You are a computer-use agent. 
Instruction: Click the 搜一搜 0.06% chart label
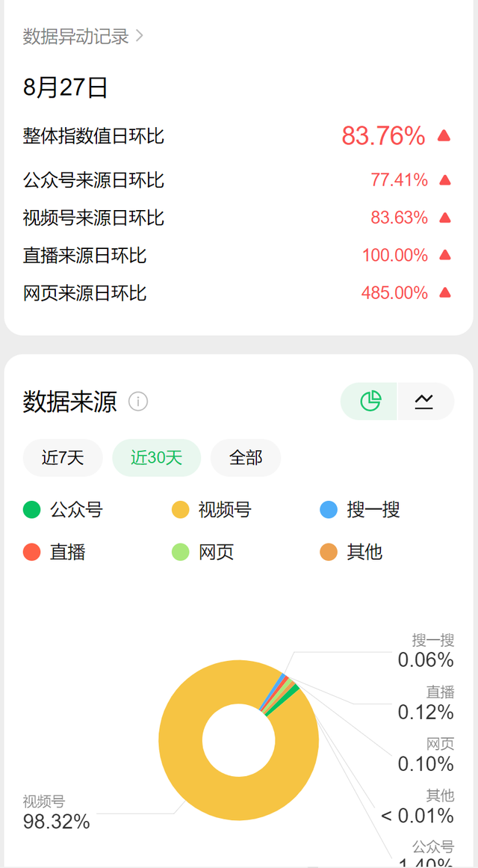click(x=426, y=651)
